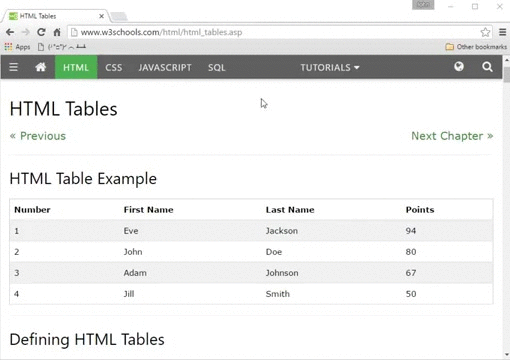This screenshot has height=360, width=510.
Task: Open the Apps shortcut in bookmarks bar
Action: coord(17,47)
